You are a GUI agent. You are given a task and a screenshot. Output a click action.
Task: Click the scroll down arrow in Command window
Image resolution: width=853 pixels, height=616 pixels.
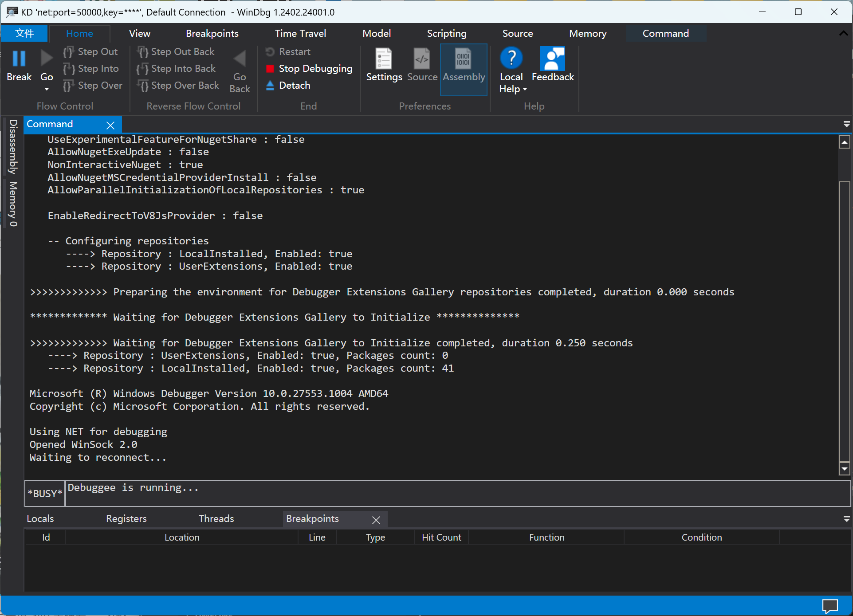(845, 468)
